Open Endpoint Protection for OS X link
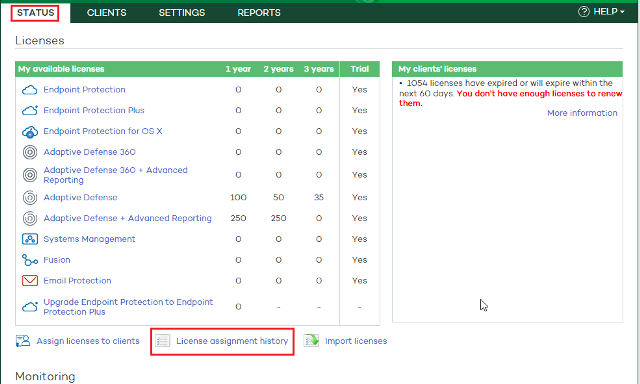 tap(103, 131)
